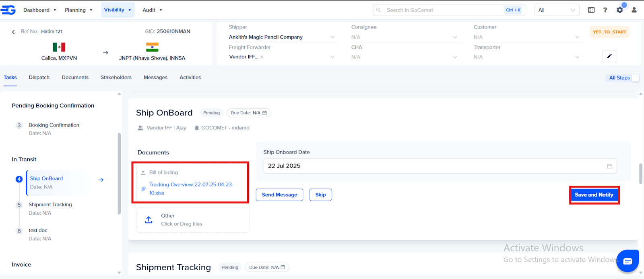Click the task list sidebar scrollbar
644x279 pixels.
[119, 173]
